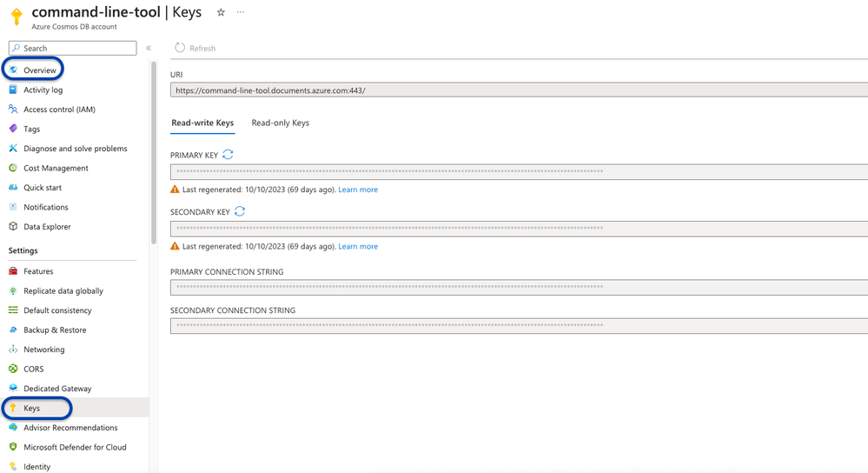Image resolution: width=868 pixels, height=473 pixels.
Task: Regenerate the primary key with refresh icon
Action: point(228,155)
